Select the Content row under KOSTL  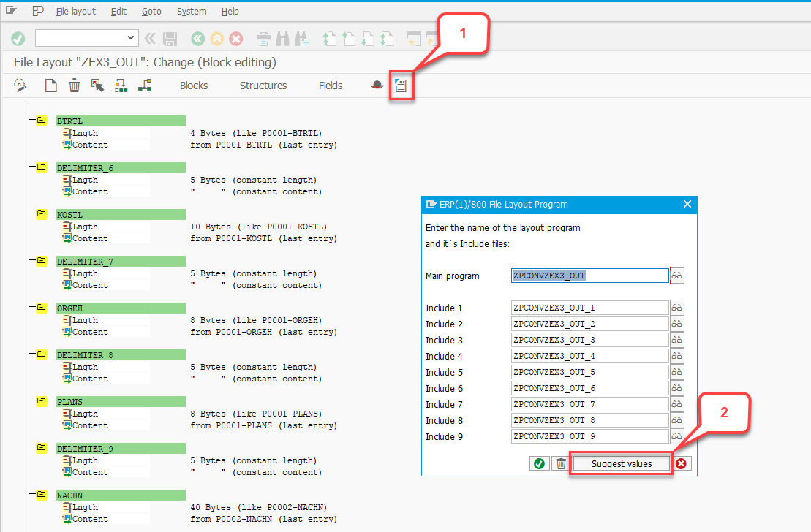point(106,238)
